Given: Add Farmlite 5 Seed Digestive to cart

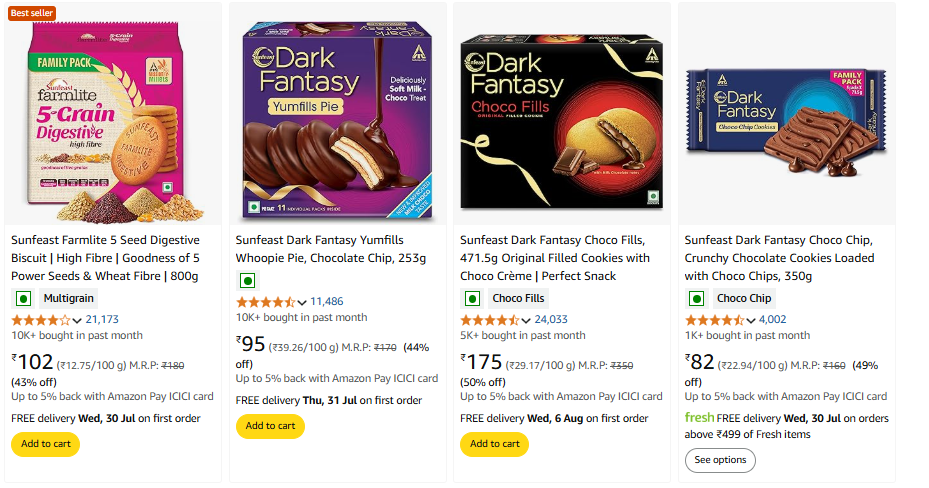Looking at the screenshot, I should [45, 444].
